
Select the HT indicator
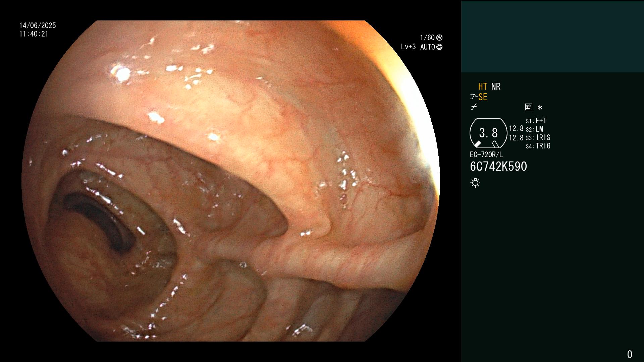coord(483,86)
